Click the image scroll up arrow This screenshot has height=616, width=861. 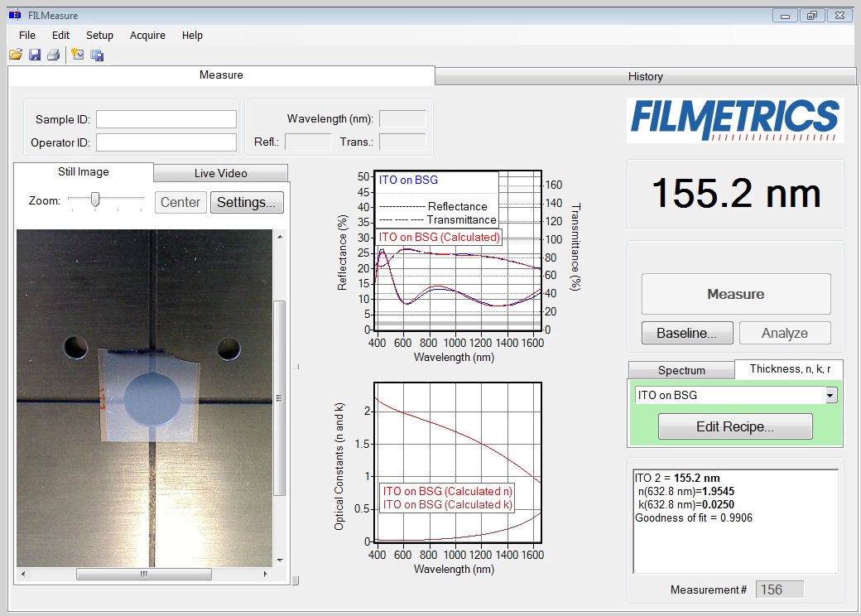point(280,237)
